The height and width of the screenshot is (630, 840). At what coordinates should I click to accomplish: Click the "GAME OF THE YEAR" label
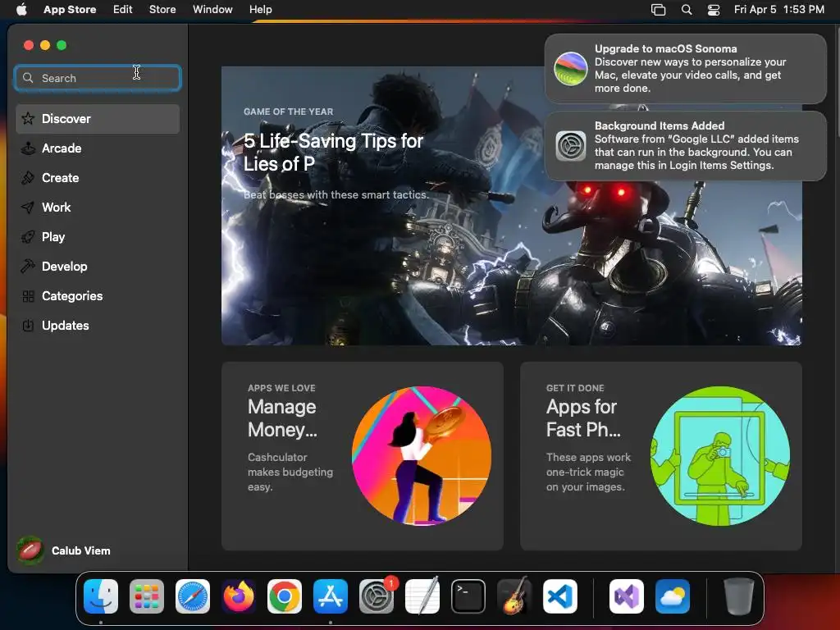click(x=288, y=112)
